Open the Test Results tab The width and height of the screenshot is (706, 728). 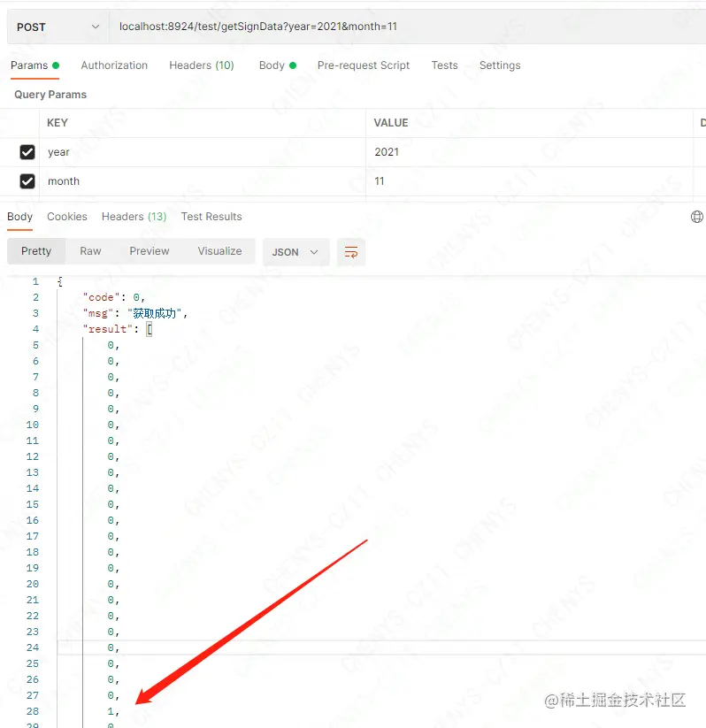211,217
